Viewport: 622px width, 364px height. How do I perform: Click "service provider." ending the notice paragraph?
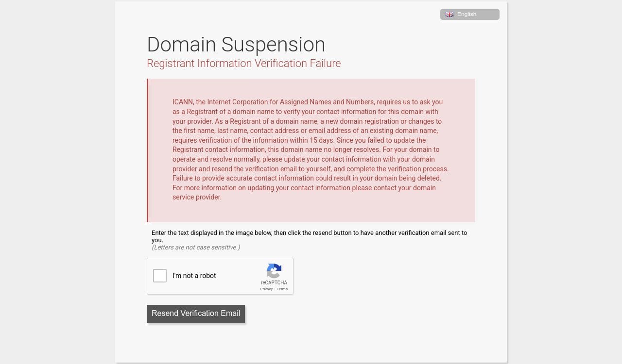pos(197,198)
